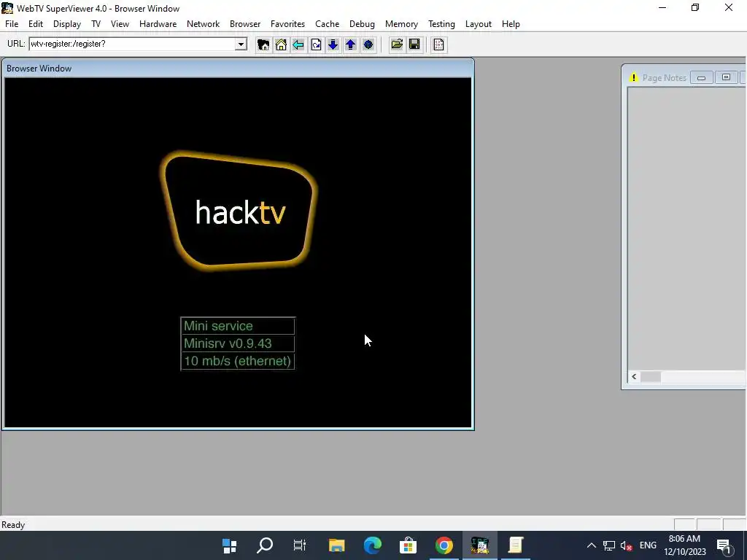This screenshot has height=560, width=747.
Task: Minimize the Page Notes window
Action: pos(701,77)
